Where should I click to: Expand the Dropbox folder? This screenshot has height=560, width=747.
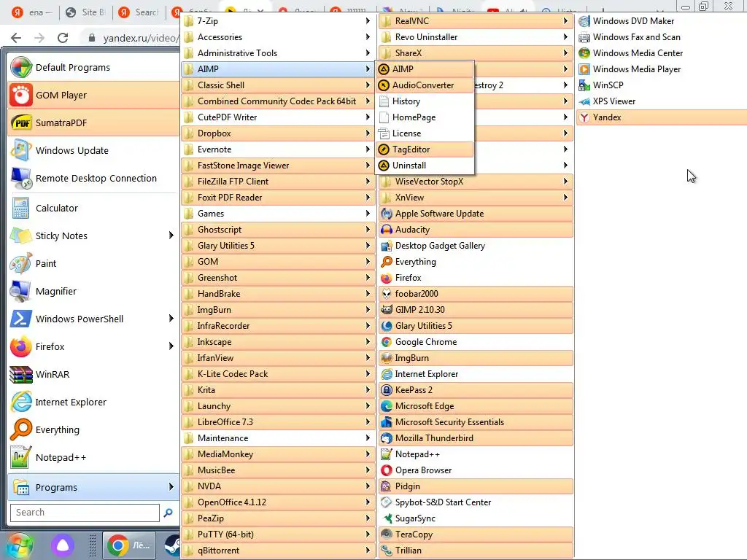point(278,133)
